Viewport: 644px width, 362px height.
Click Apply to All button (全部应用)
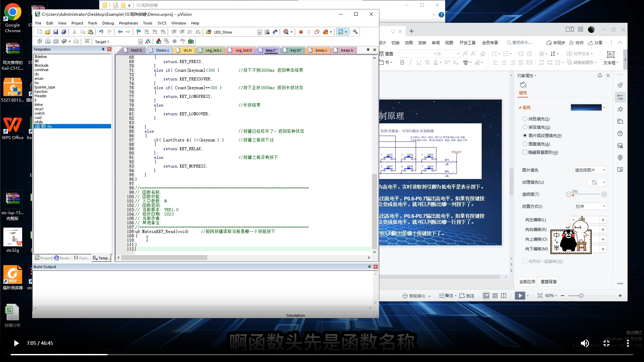point(527,282)
